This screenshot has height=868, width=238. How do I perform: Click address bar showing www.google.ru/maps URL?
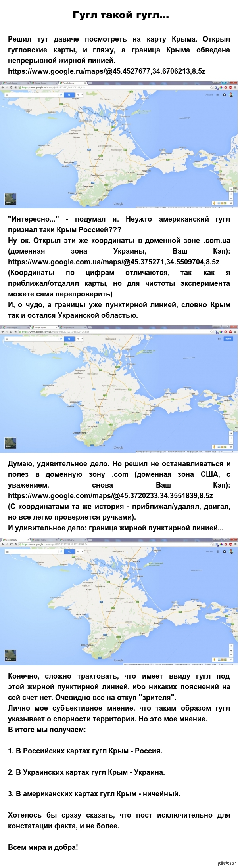(x=115, y=88)
